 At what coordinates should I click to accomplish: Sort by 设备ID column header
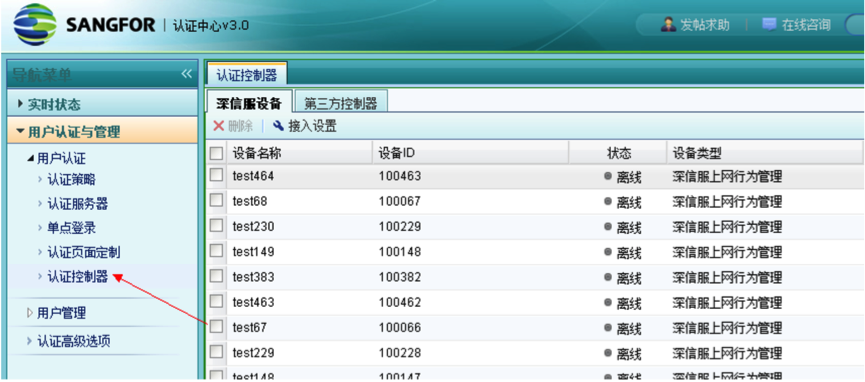pos(471,153)
